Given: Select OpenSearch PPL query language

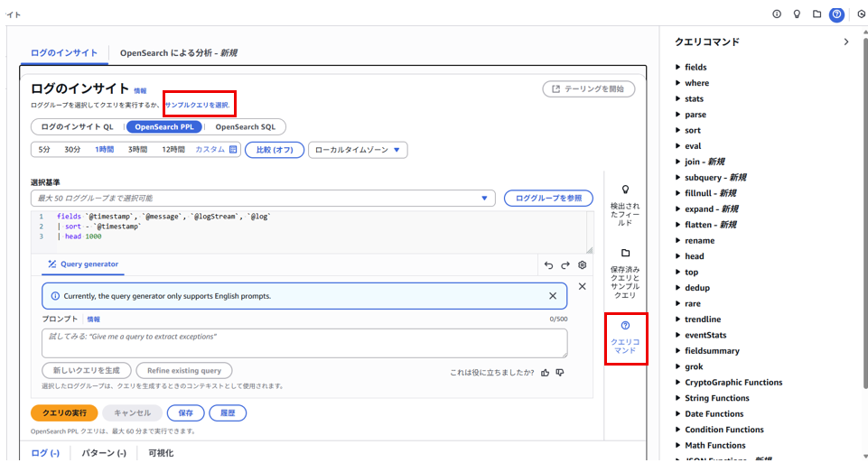Looking at the screenshot, I should click(x=164, y=126).
